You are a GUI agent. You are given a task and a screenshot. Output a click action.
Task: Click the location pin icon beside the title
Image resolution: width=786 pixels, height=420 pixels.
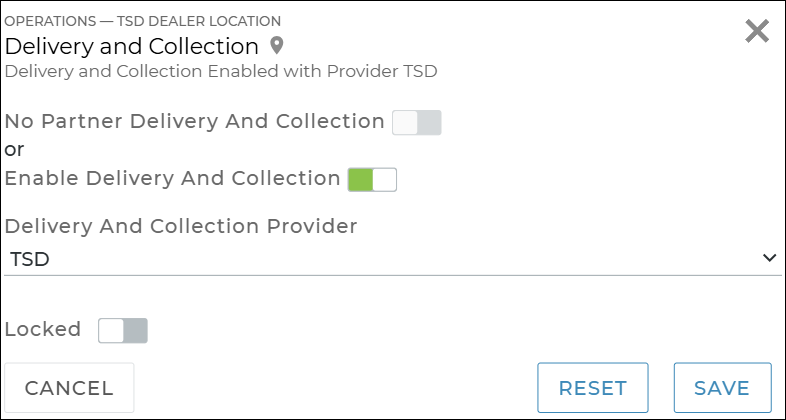[277, 46]
